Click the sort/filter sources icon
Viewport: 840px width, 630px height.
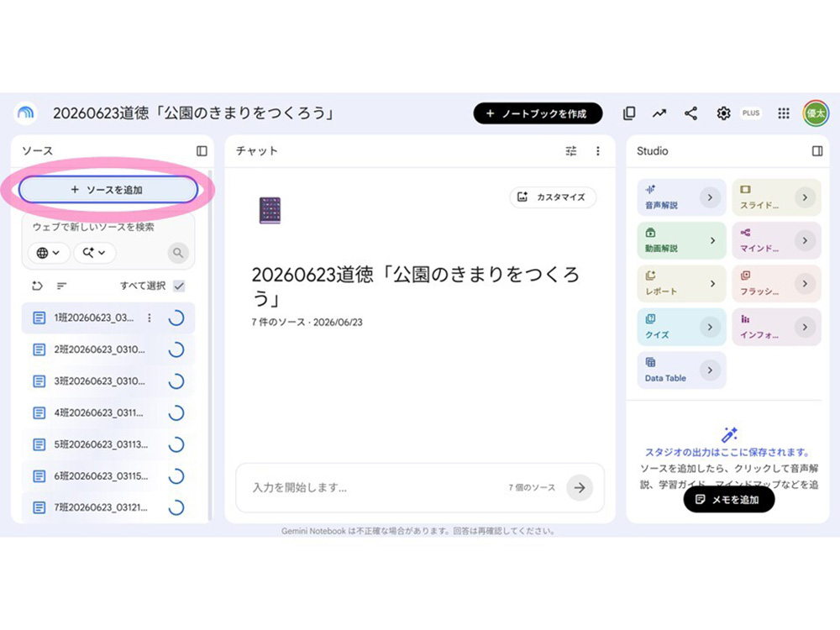(x=61, y=286)
